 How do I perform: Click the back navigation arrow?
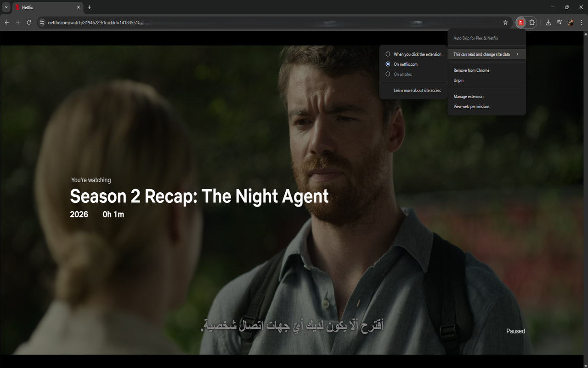pos(6,22)
